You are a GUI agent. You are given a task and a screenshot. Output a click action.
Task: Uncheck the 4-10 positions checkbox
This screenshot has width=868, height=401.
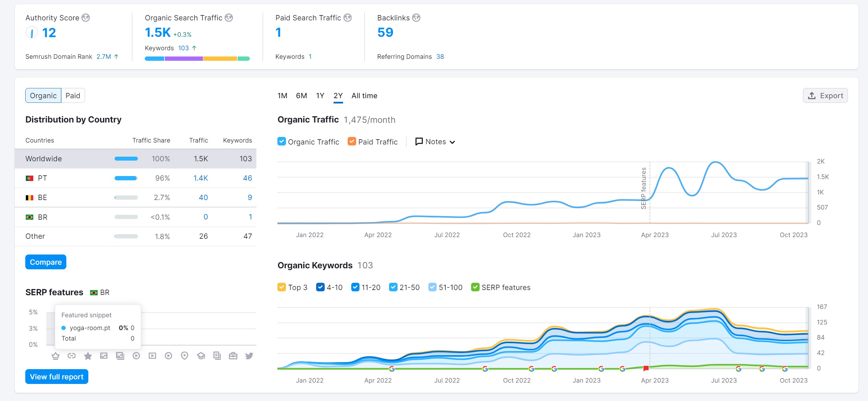[320, 287]
